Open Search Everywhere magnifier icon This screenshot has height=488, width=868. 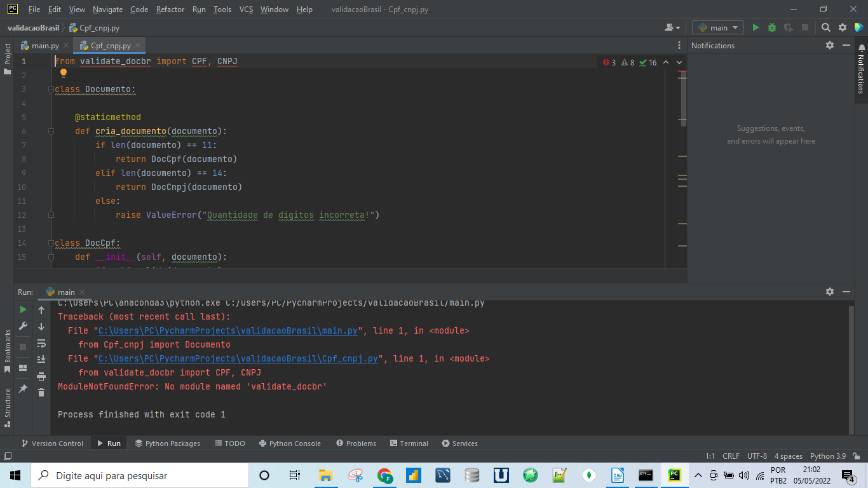(x=825, y=27)
